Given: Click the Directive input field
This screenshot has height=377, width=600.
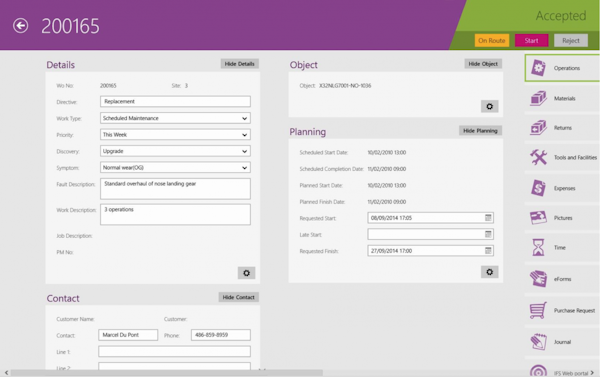Looking at the screenshot, I should pyautogui.click(x=175, y=101).
